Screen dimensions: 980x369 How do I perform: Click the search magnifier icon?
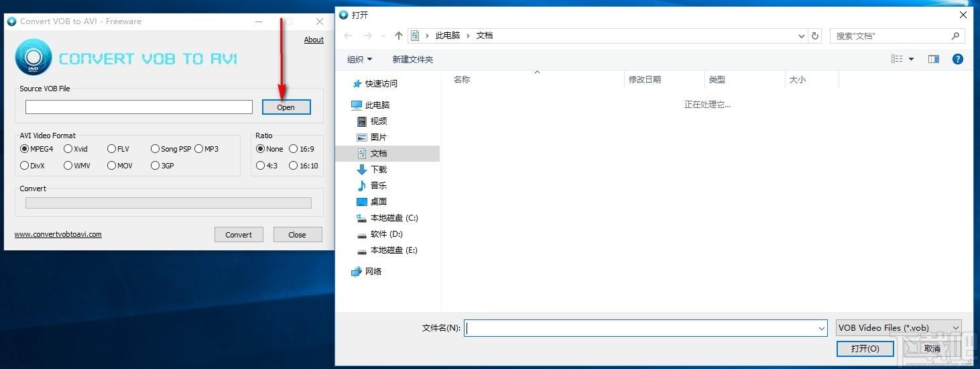point(956,36)
